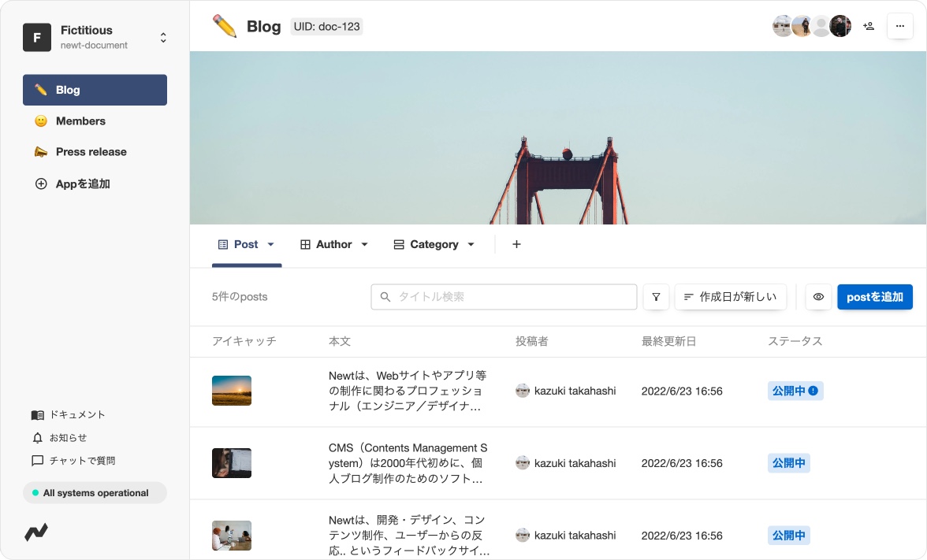This screenshot has width=927, height=560.
Task: Switch to the Author tab
Action: point(333,244)
